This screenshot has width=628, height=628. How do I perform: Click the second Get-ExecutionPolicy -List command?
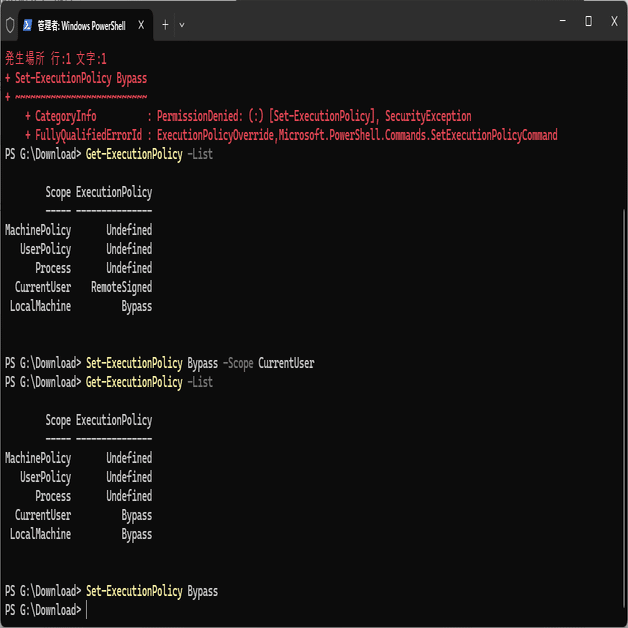tap(149, 382)
